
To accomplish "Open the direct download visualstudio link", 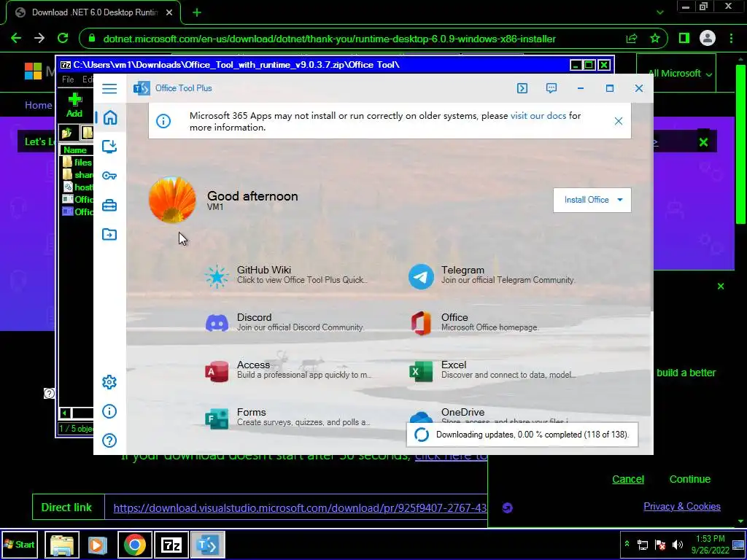I will (x=300, y=508).
